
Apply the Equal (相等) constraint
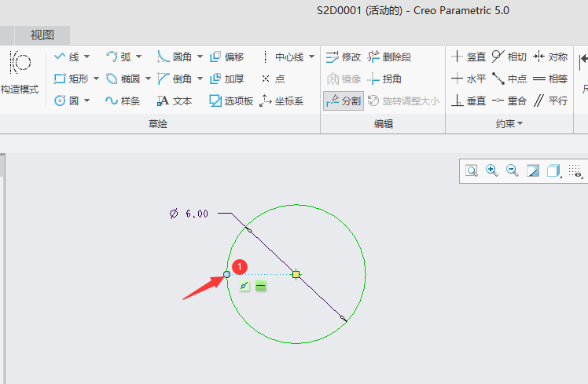(x=550, y=79)
